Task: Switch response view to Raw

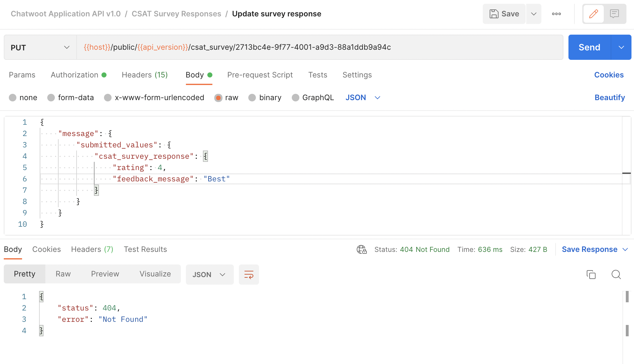Action: [x=63, y=274]
